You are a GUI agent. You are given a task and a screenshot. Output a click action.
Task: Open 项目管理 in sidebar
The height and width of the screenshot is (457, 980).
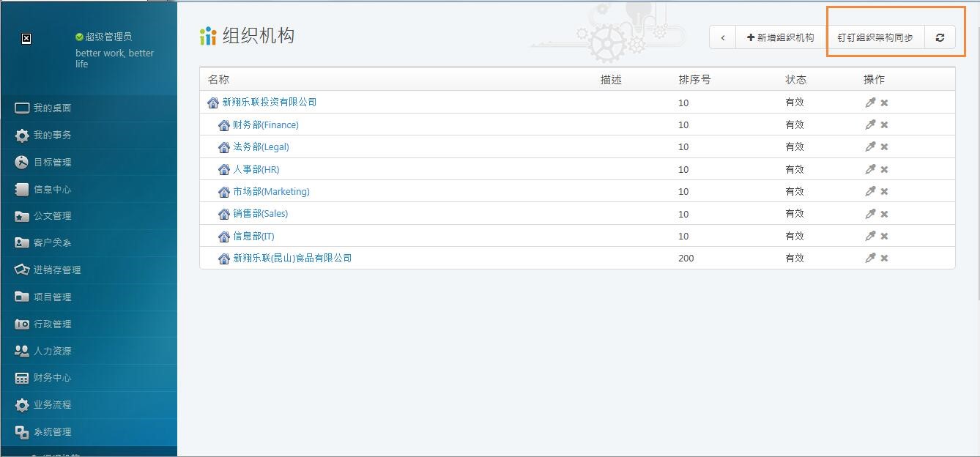(89, 297)
